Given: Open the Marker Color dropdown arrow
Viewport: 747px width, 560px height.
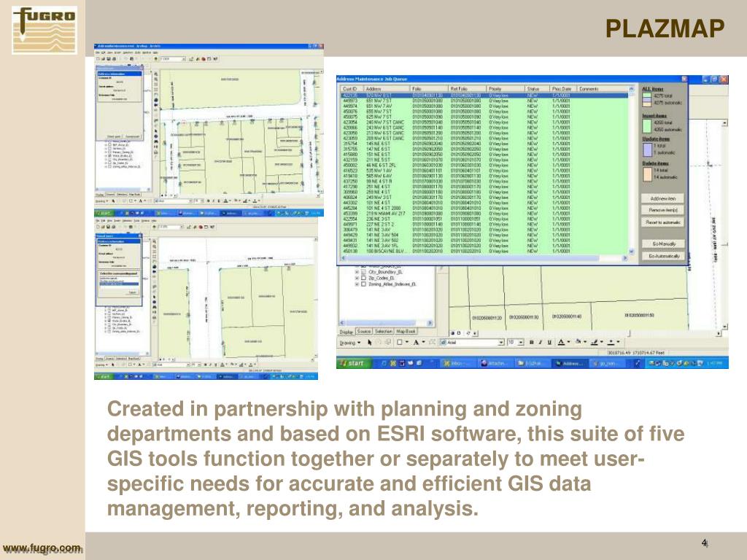Looking at the screenshot, I should (x=619, y=343).
